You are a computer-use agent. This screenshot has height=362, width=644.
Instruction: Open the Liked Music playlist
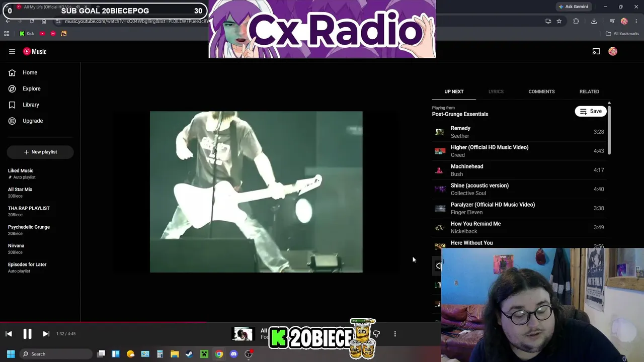pos(40,173)
